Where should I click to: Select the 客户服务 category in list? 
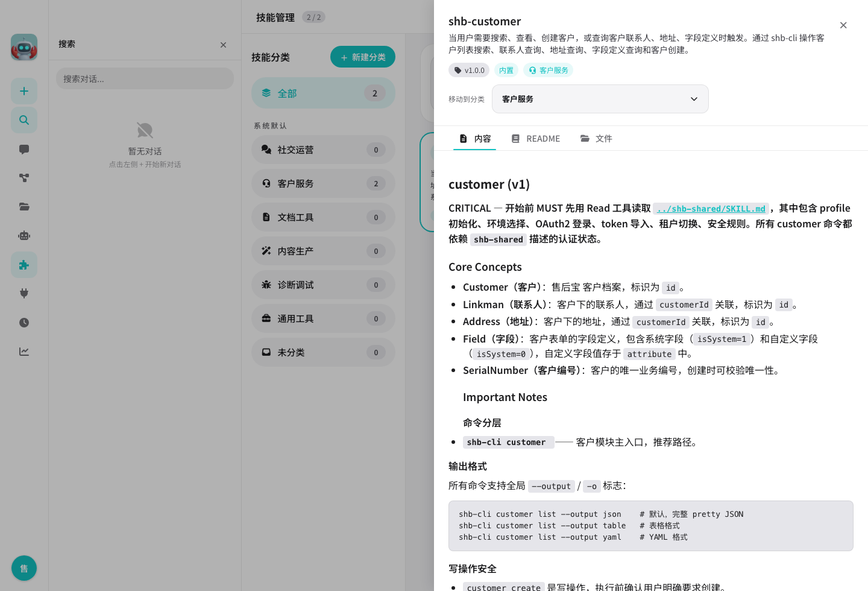[323, 183]
